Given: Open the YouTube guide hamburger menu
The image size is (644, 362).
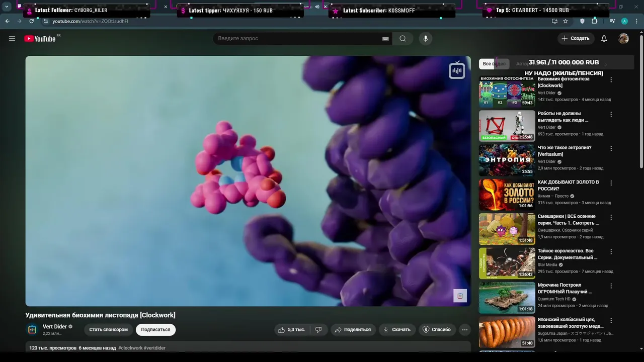Looking at the screenshot, I should (x=12, y=38).
